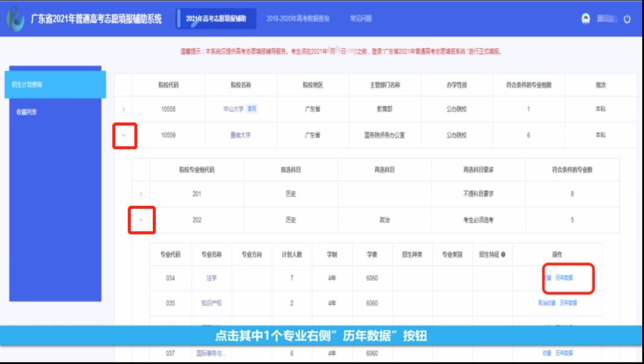Click 取消收藏 for 知识产权 major
The image size is (644, 364).
[546, 303]
